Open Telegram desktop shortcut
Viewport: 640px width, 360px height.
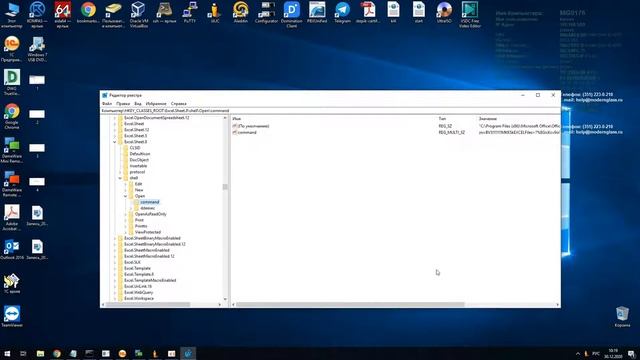[342, 13]
